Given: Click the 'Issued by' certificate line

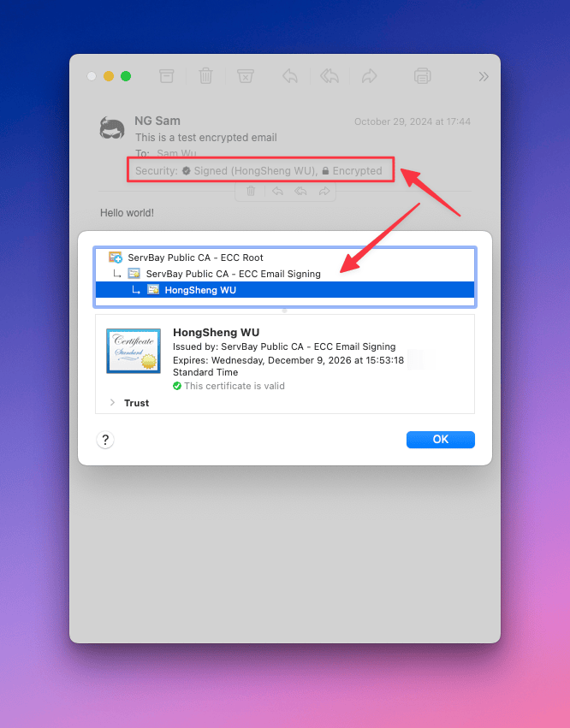Looking at the screenshot, I should pos(284,346).
